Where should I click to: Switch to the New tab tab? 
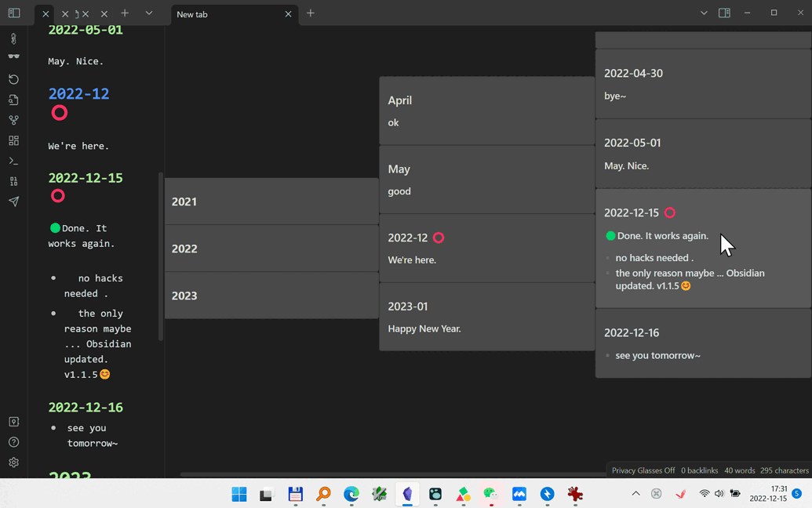(x=228, y=14)
